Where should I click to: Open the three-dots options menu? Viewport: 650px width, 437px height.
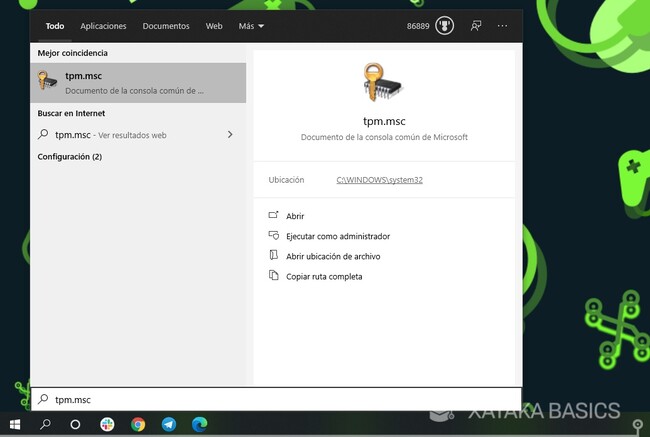(502, 26)
